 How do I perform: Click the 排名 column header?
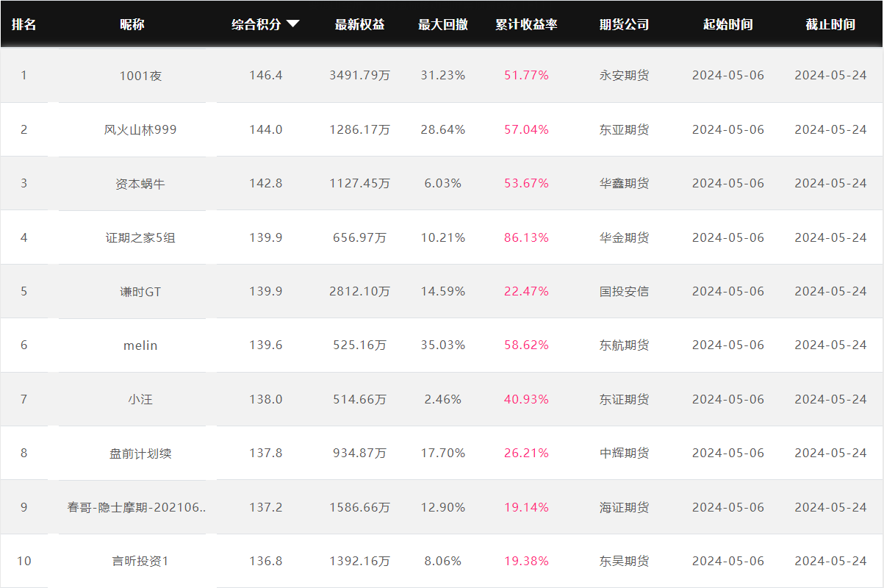[x=24, y=24]
